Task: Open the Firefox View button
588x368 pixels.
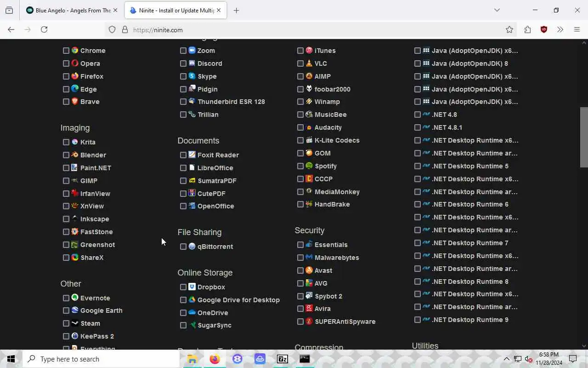Action: point(9,10)
